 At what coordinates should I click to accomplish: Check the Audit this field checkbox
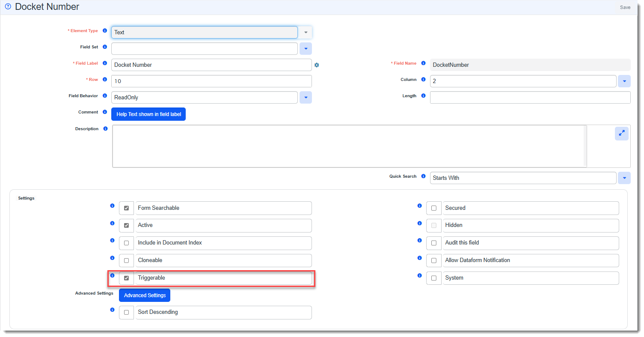[433, 243]
